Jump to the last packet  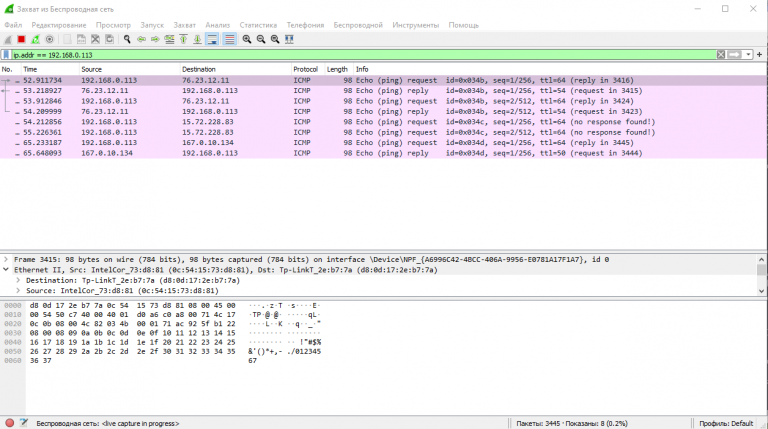[x=197, y=40]
